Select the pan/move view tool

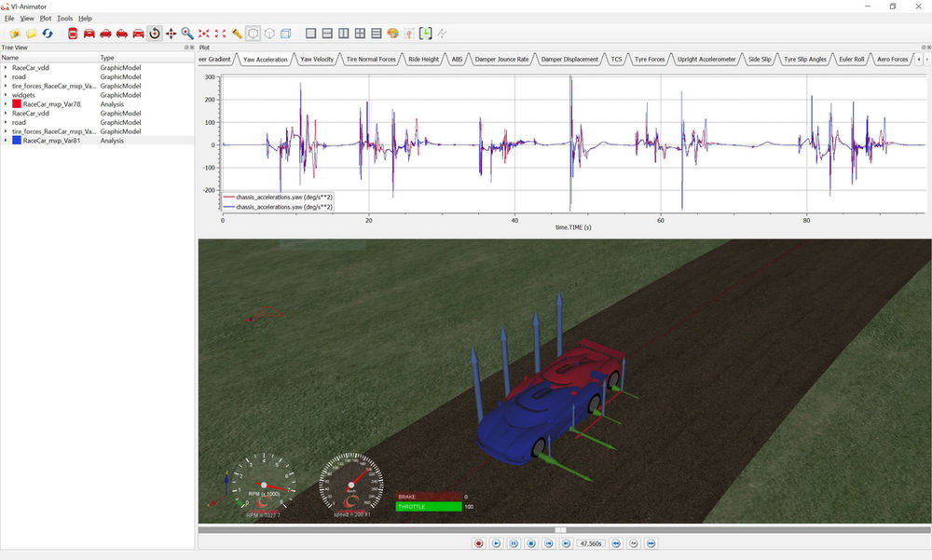(x=171, y=34)
